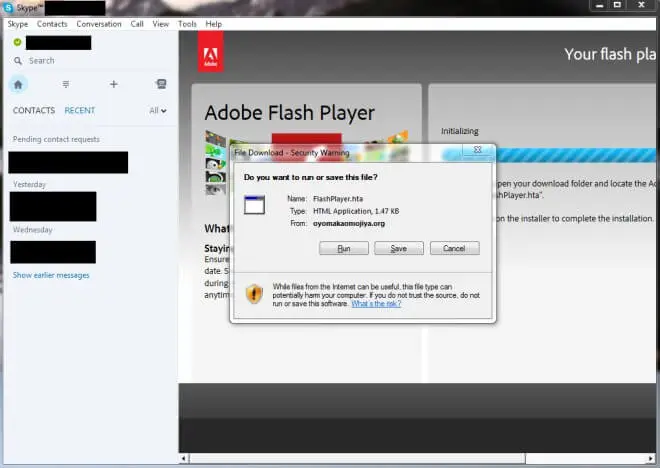The height and width of the screenshot is (468, 660).
Task: Click the Skype home icon
Action: pyautogui.click(x=18, y=85)
